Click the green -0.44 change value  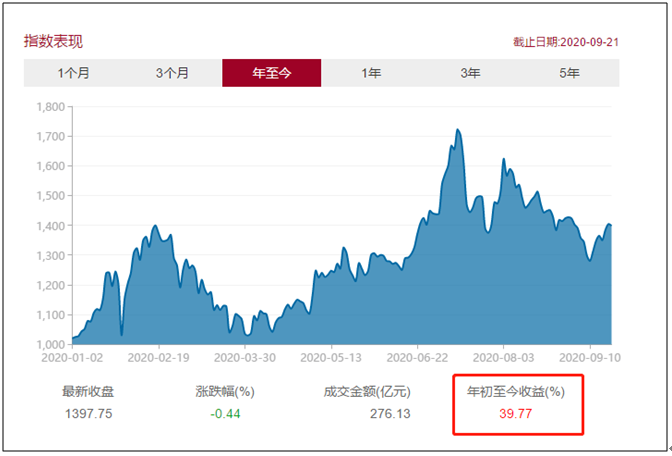(227, 412)
